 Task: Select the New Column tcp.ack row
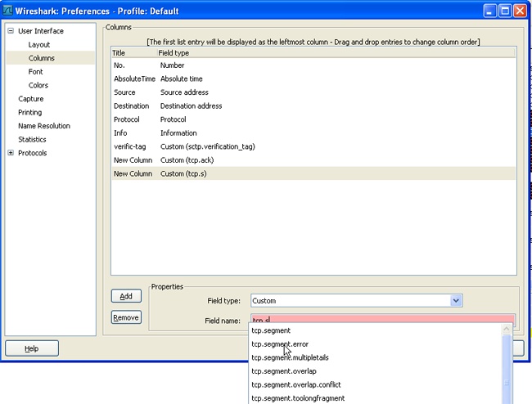(x=313, y=160)
